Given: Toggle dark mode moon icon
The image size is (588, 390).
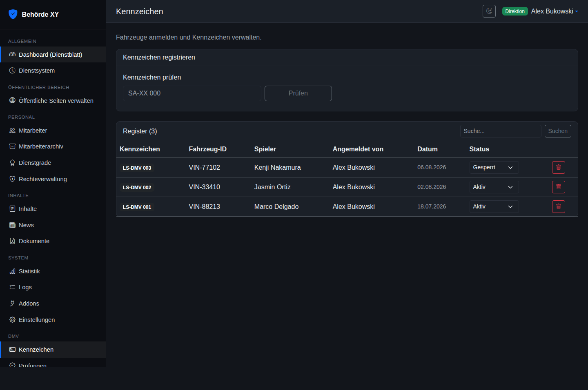Looking at the screenshot, I should (489, 11).
